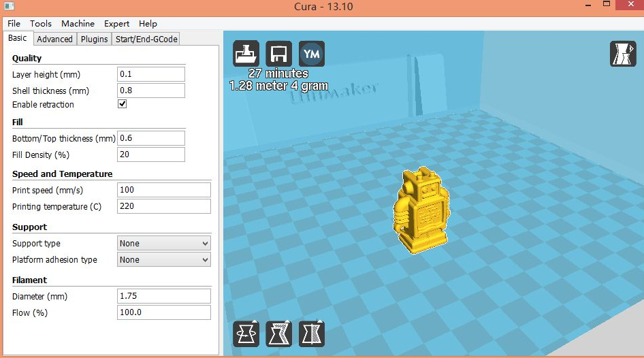Open the Start/End-GCode tab
The height and width of the screenshot is (358, 644).
(x=146, y=39)
